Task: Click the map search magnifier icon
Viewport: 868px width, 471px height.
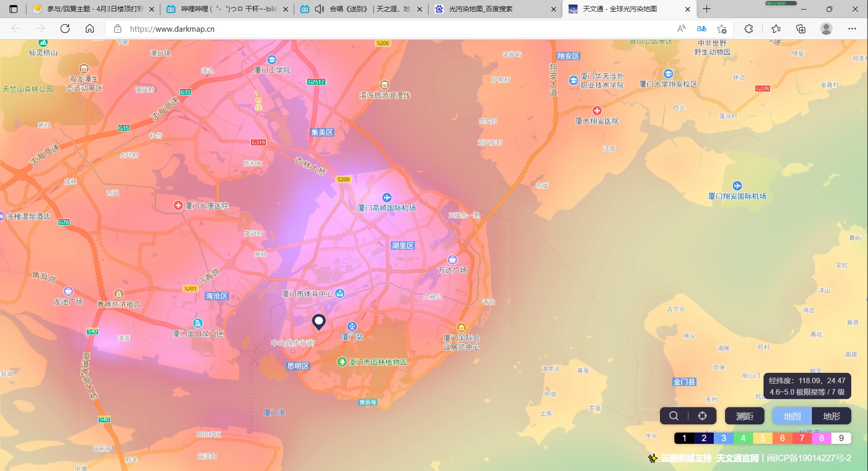Action: point(674,416)
